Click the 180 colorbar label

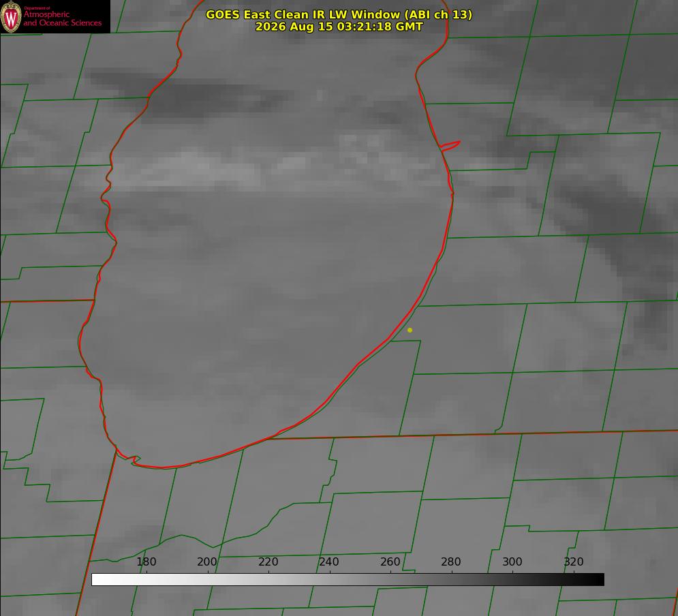click(146, 561)
